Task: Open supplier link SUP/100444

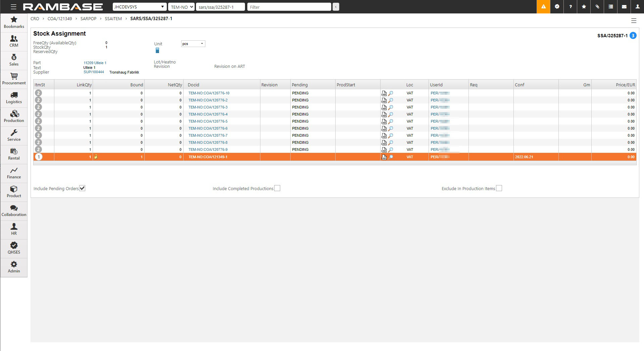Action: [94, 72]
